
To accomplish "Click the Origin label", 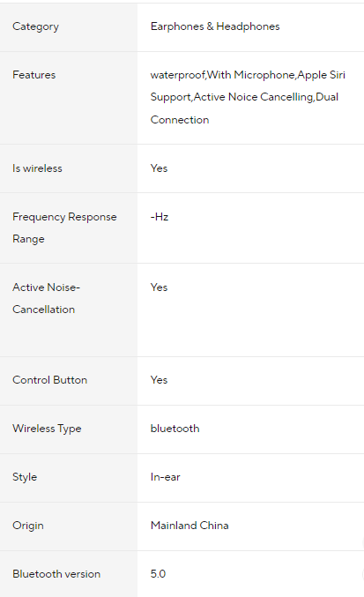I will click(x=28, y=526).
